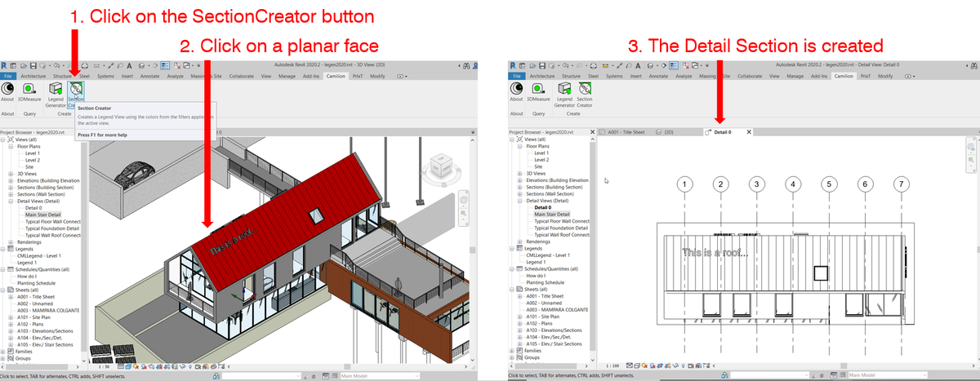Click Save icon in the Detail 0 window toolbar
This screenshot has height=381, width=980.
pos(542,65)
